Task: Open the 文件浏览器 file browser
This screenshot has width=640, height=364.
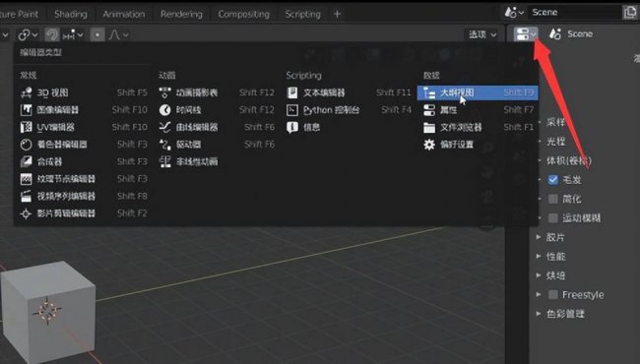Action: (478, 127)
